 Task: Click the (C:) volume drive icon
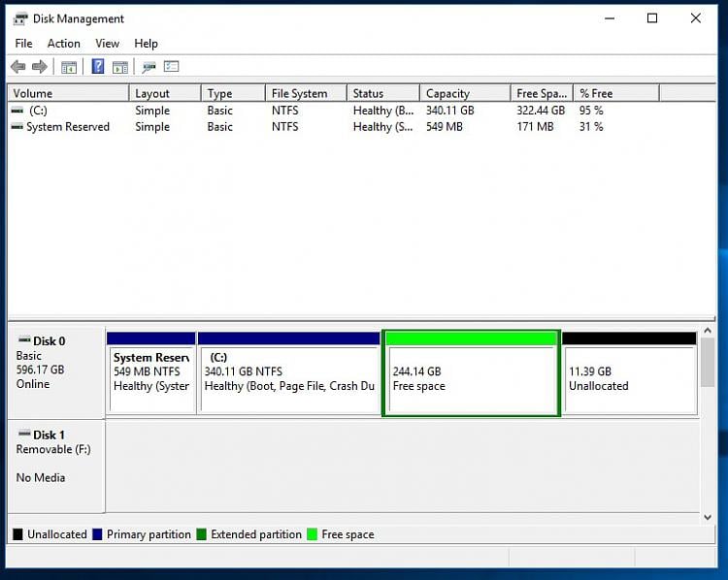click(x=17, y=111)
